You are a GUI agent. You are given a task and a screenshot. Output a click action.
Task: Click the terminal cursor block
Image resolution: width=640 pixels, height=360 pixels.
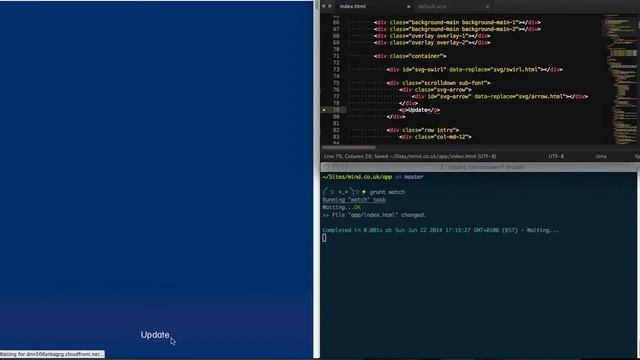(x=324, y=238)
